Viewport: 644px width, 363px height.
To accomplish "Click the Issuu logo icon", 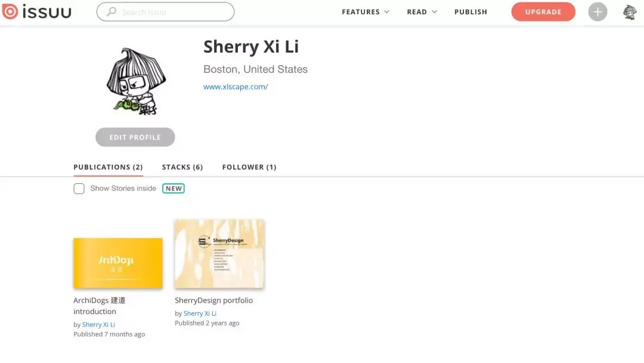I will tap(10, 11).
